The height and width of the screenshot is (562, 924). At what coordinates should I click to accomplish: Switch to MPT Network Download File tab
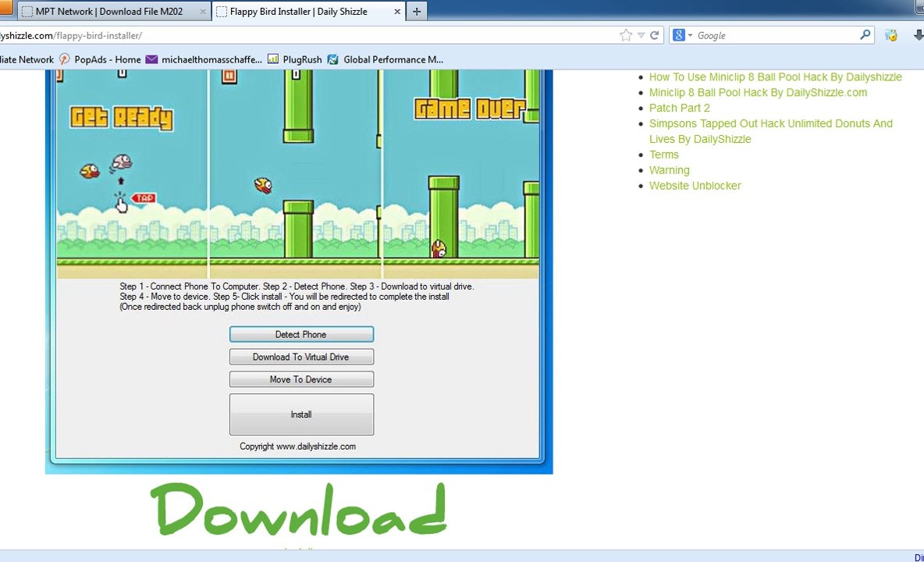tap(114, 11)
